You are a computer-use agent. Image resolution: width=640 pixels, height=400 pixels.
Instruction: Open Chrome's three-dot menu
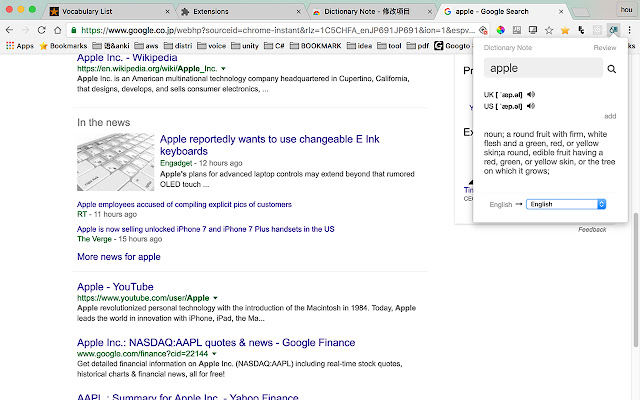click(629, 30)
